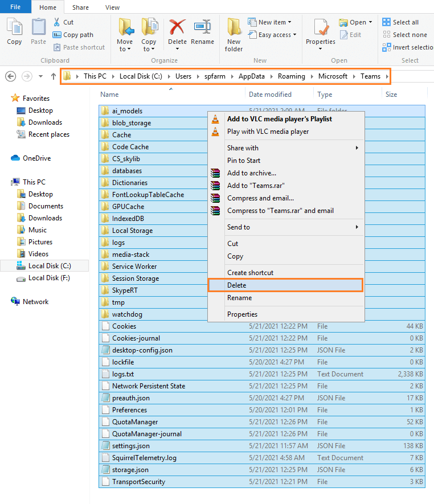The image size is (434, 504).
Task: Sort by the Date modified column header
Action: [270, 95]
